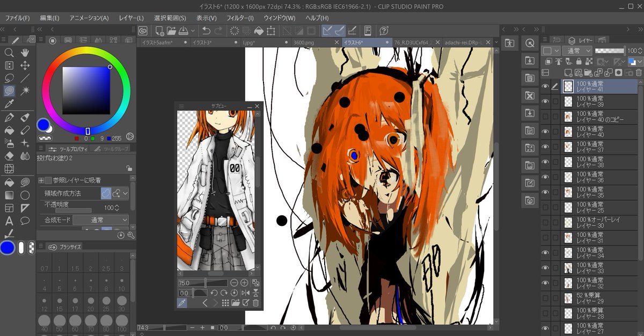Create new raster layer icon
This screenshot has width=644, height=336.
point(569,72)
